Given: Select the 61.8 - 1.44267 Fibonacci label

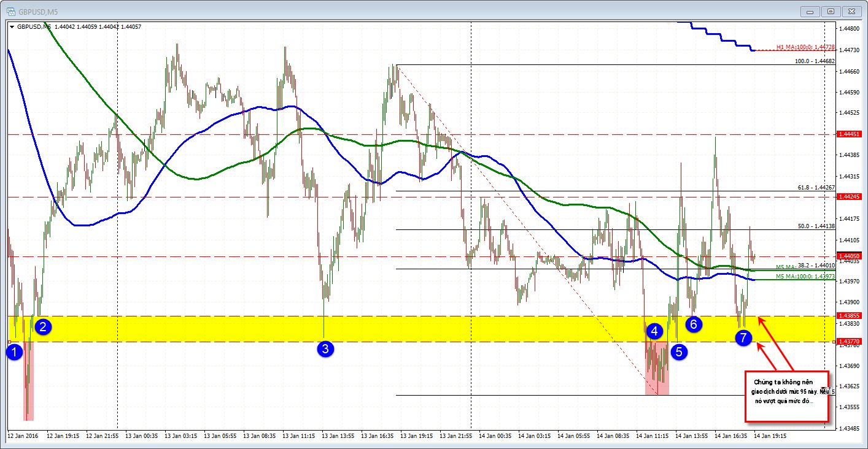Looking at the screenshot, I should point(816,187).
